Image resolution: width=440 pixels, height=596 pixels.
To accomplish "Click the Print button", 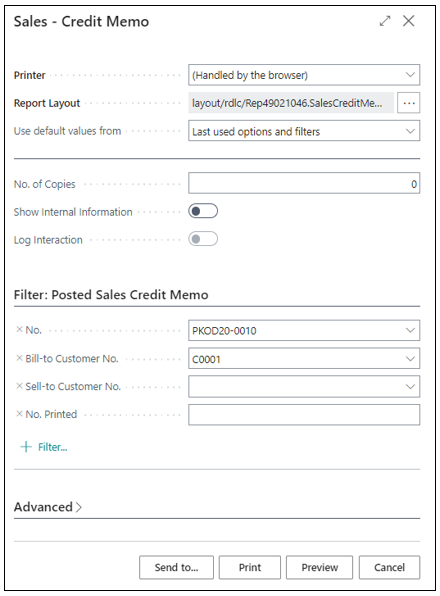I will coord(250,567).
